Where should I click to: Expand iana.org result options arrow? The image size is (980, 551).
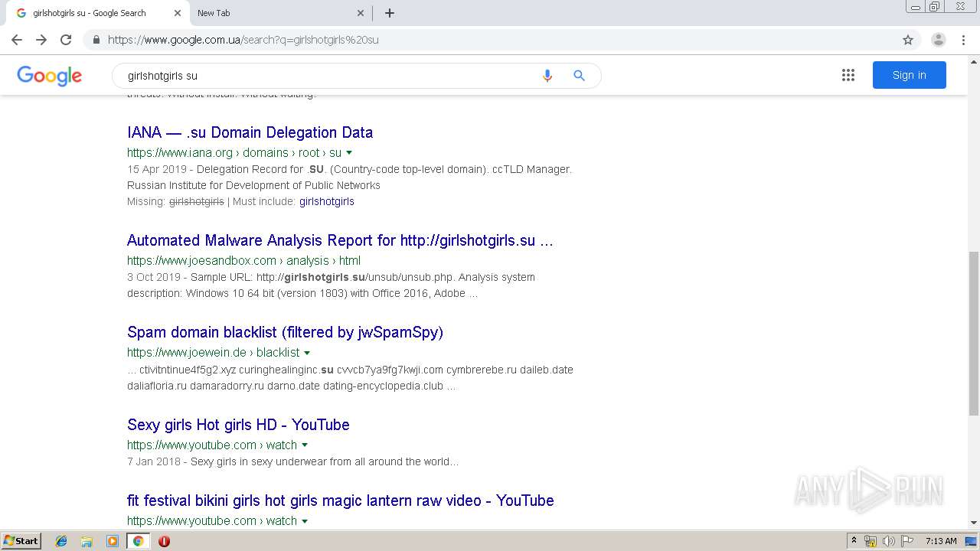349,153
